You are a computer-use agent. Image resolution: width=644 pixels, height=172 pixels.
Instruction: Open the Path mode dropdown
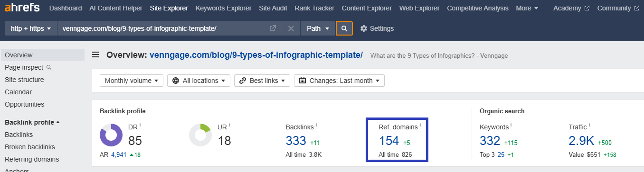[x=318, y=28]
